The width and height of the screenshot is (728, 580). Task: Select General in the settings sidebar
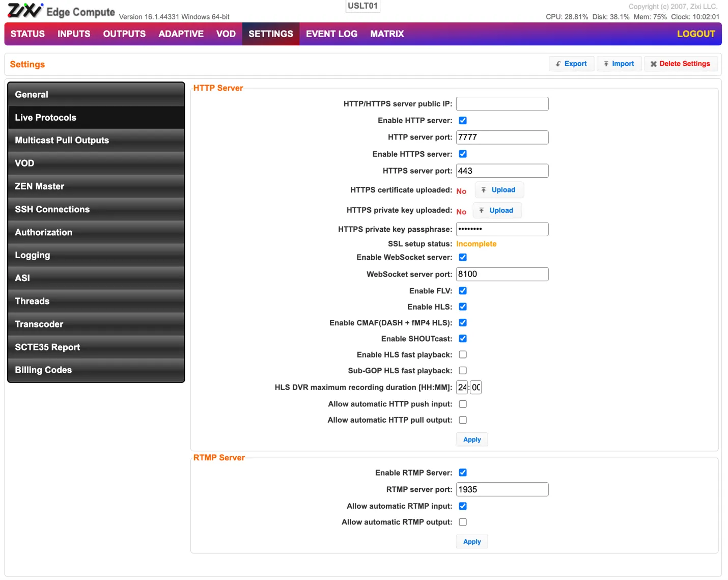96,95
